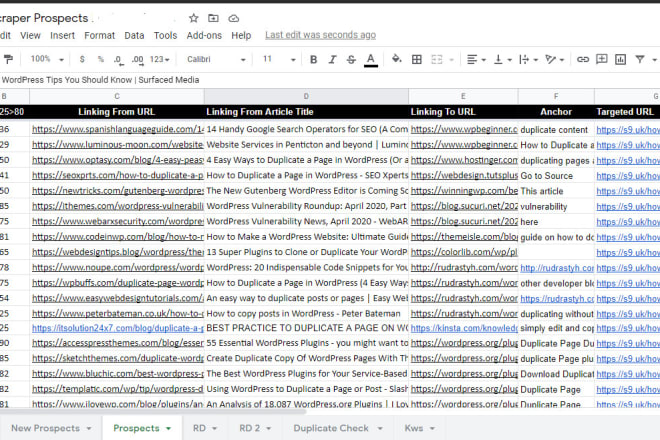This screenshot has width=660, height=440.
Task: Select column F header
Action: (x=556, y=96)
